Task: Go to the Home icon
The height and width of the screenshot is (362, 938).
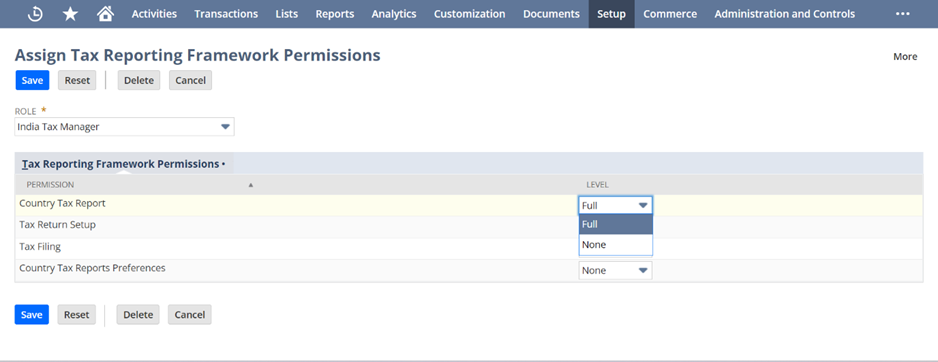Action: pyautogui.click(x=105, y=14)
